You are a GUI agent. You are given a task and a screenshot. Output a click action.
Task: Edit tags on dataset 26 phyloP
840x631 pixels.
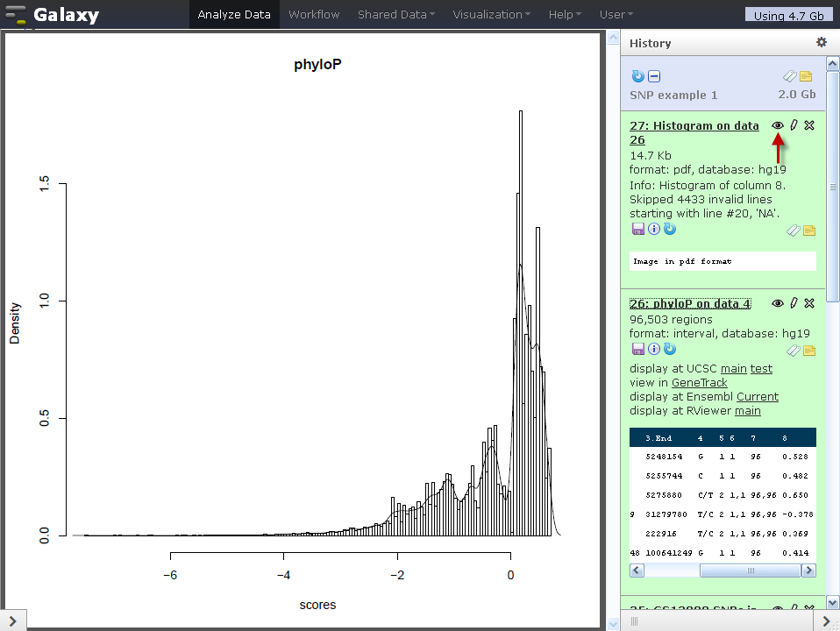tap(794, 351)
